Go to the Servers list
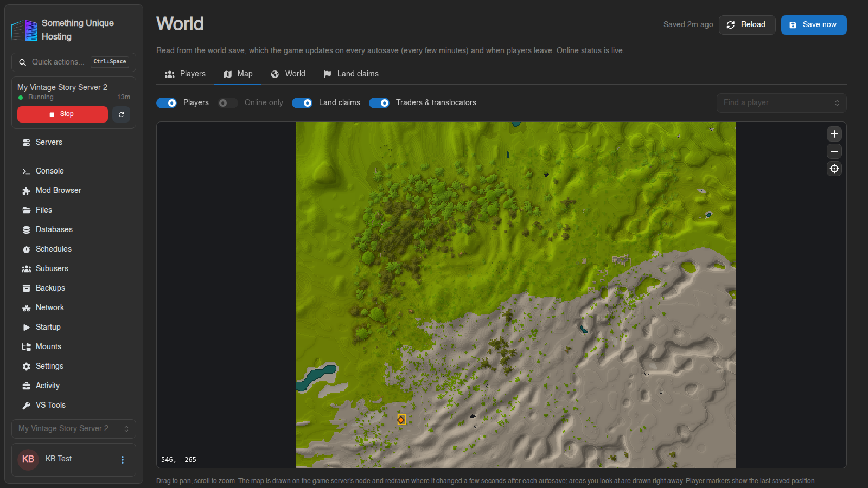Image resolution: width=868 pixels, height=488 pixels. pos(74,142)
